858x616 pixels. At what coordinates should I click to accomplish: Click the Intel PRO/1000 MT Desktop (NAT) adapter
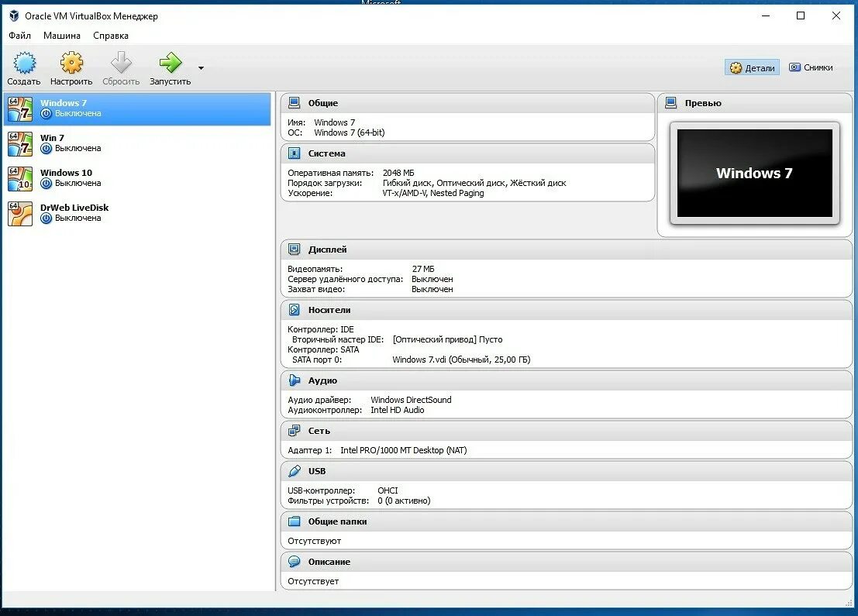403,451
